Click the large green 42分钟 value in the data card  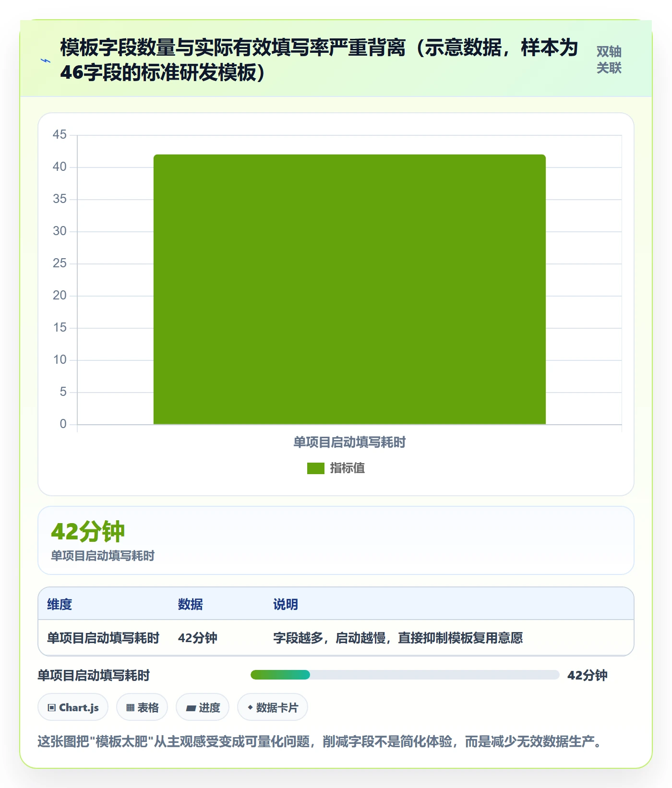click(88, 532)
